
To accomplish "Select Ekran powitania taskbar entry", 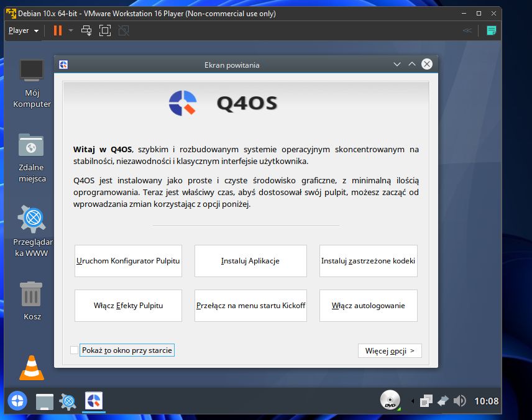I will (x=94, y=401).
